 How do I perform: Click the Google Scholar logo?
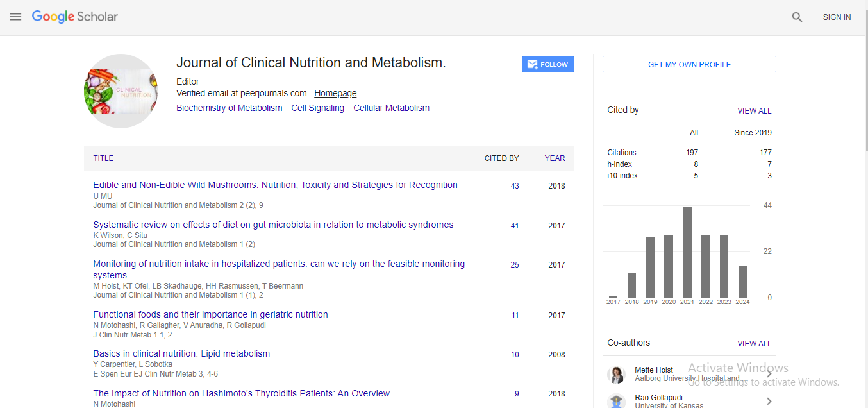[x=75, y=17]
